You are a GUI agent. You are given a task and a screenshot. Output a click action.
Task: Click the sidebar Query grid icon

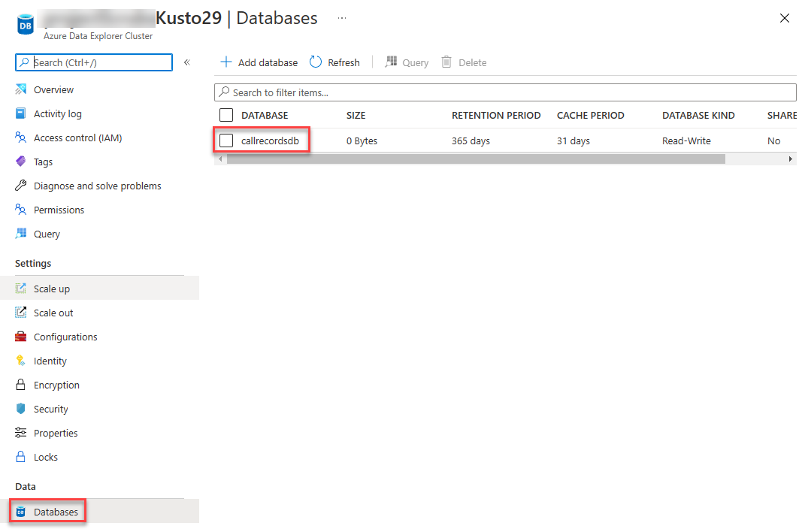(20, 234)
